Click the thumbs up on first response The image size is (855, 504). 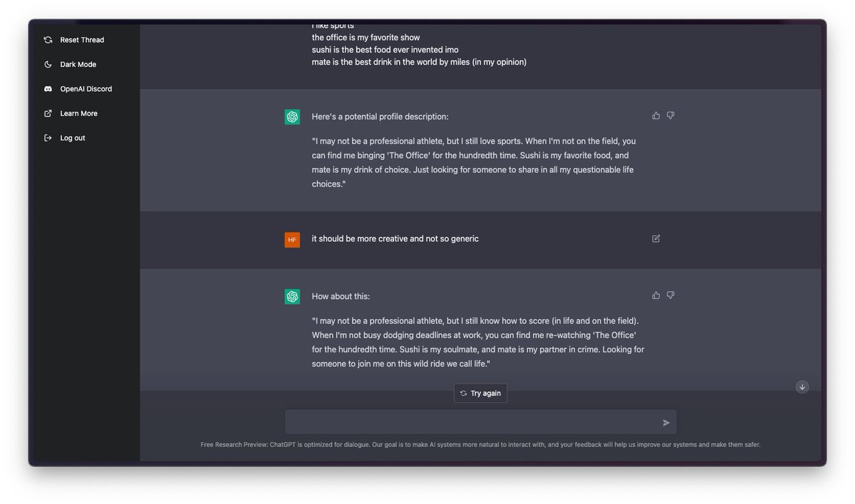656,115
